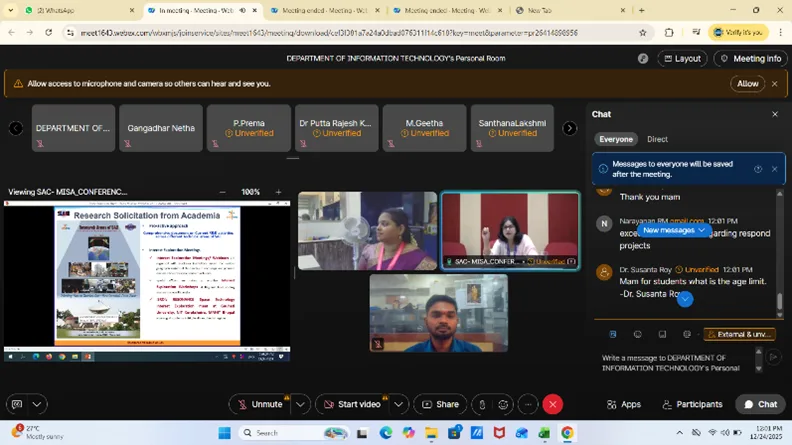Image resolution: width=792 pixels, height=445 pixels.
Task: Switch to the Direct chat tab
Action: pyautogui.click(x=657, y=139)
